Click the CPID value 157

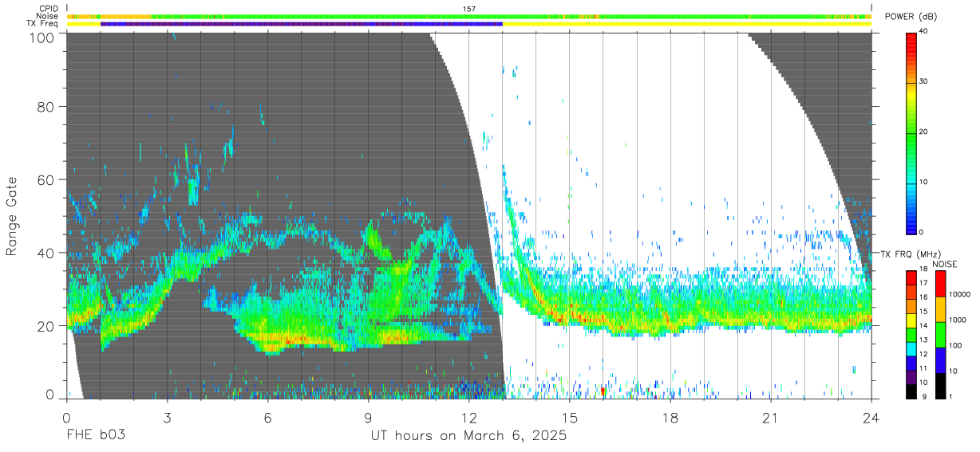pyautogui.click(x=469, y=9)
